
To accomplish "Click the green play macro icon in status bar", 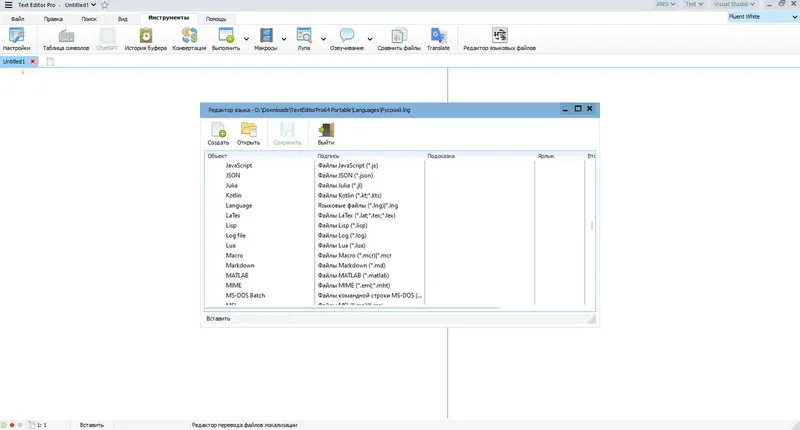I will coord(4,425).
